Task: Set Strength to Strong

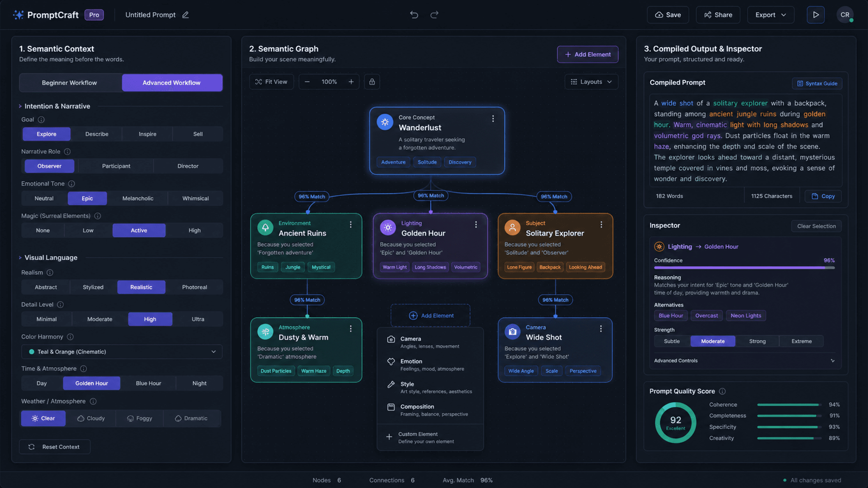Action: point(757,341)
